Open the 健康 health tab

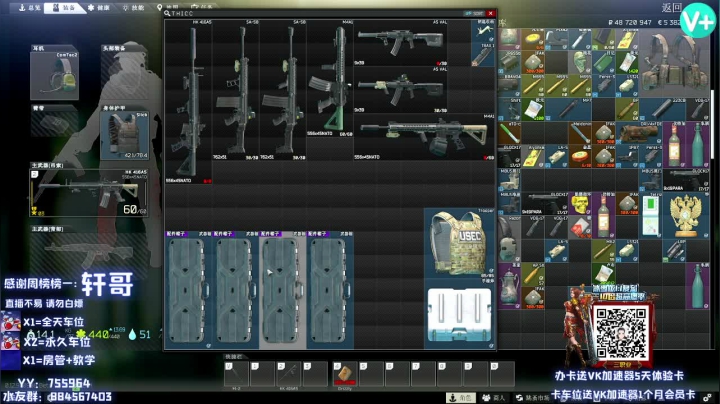(99, 8)
